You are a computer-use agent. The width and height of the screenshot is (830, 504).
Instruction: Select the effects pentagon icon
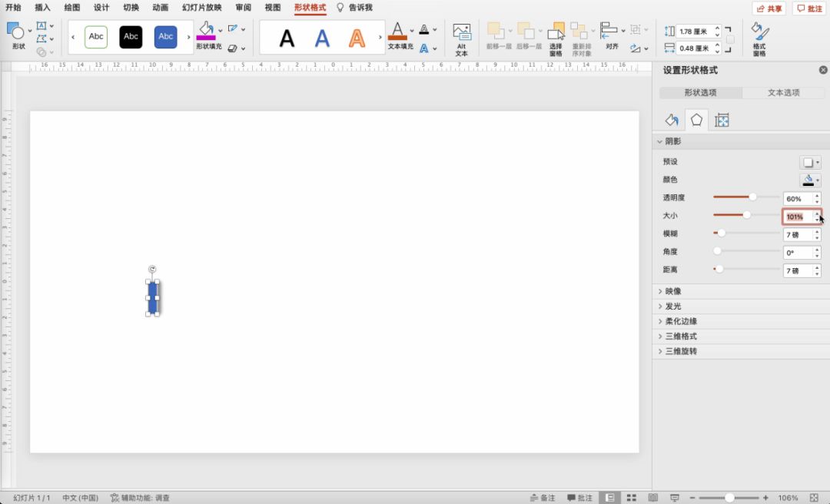click(696, 120)
